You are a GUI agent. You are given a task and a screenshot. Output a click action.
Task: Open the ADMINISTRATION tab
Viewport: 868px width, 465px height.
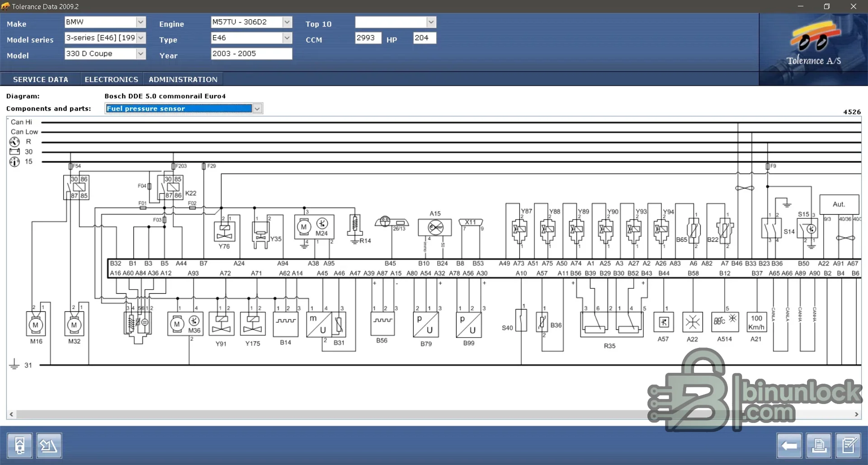tap(183, 80)
